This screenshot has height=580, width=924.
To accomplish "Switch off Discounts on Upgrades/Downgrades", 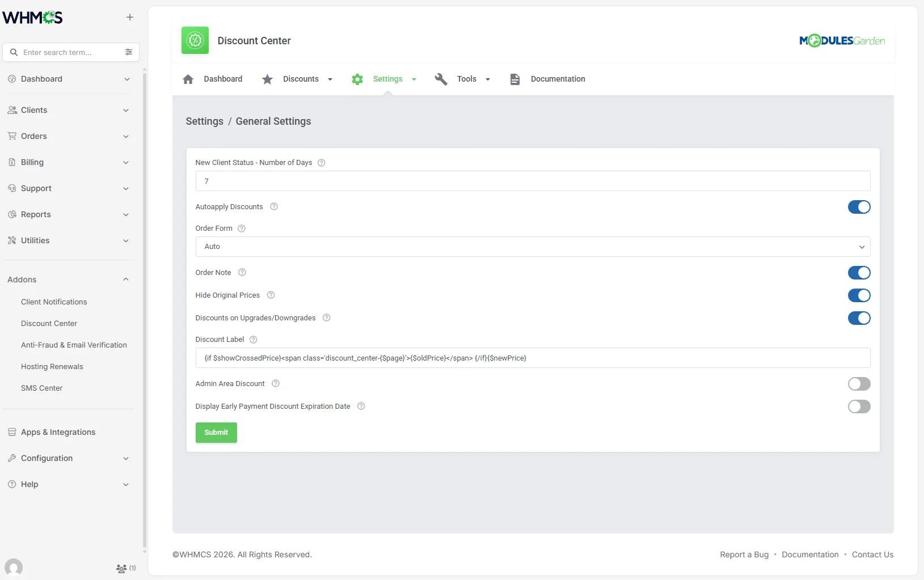I will [859, 318].
